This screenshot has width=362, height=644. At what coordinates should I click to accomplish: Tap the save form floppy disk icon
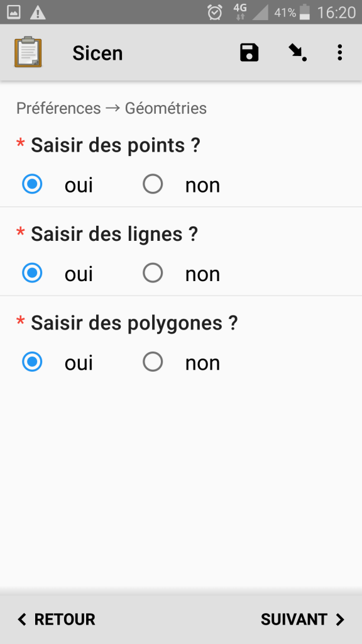click(249, 53)
